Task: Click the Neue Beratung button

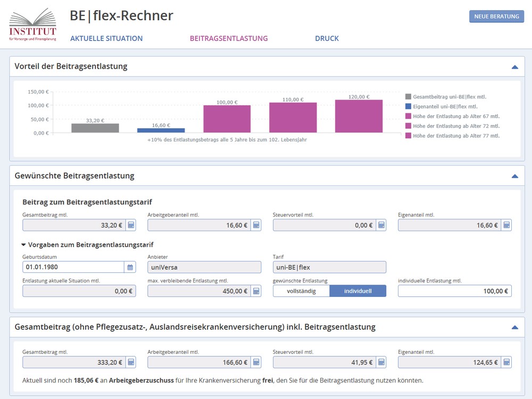Action: click(496, 16)
